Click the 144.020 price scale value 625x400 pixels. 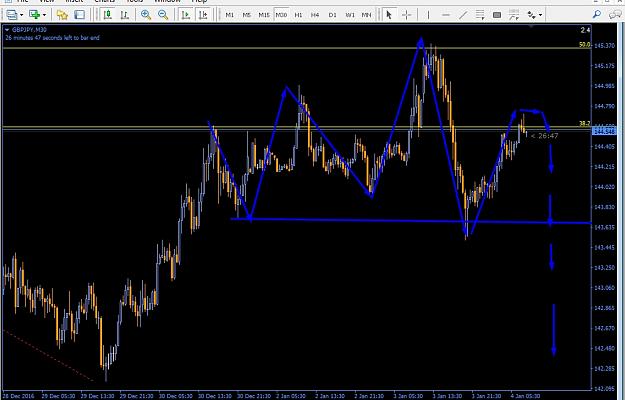pyautogui.click(x=605, y=187)
